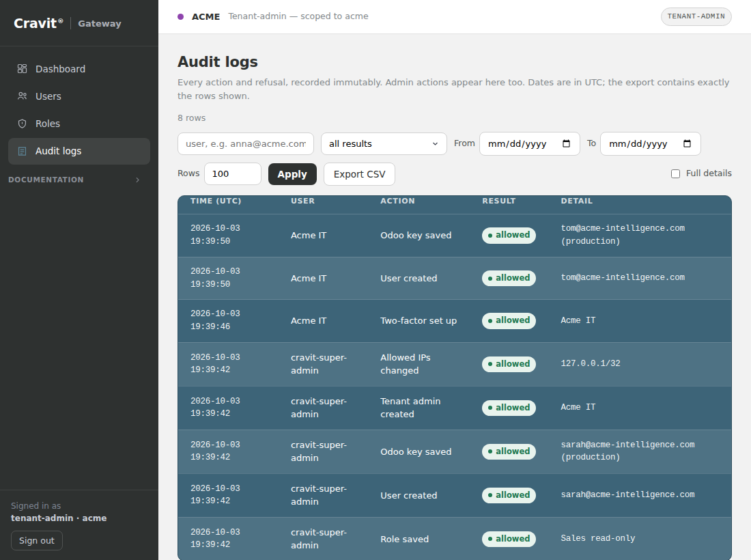Click the Sales read-only detail cell

point(598,538)
